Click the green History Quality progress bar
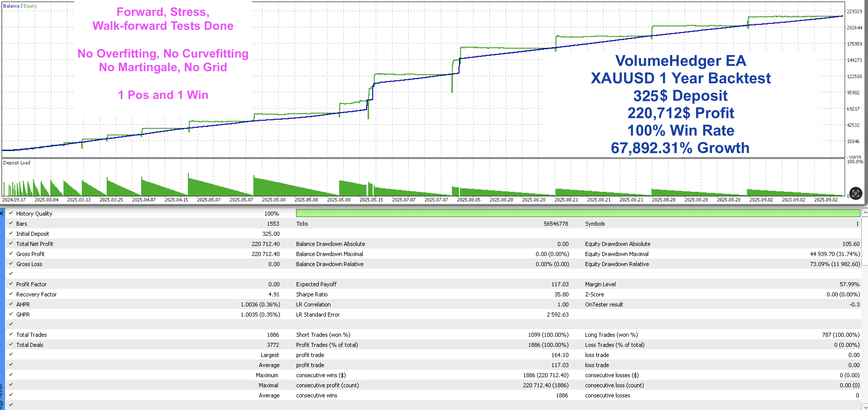Viewport: 868px width, 410px height. coord(577,213)
